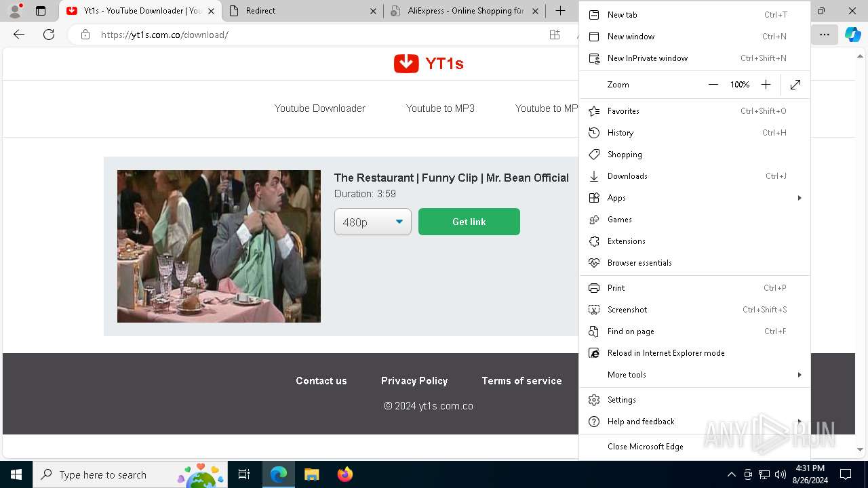Viewport: 868px width, 488px height.
Task: Open the Youtube to MP3 nav link
Action: [440, 108]
